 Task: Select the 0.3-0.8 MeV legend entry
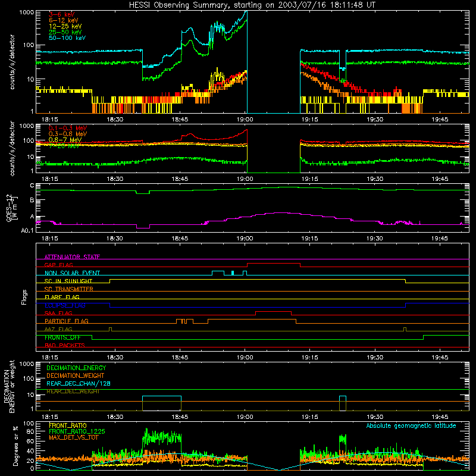pos(68,134)
